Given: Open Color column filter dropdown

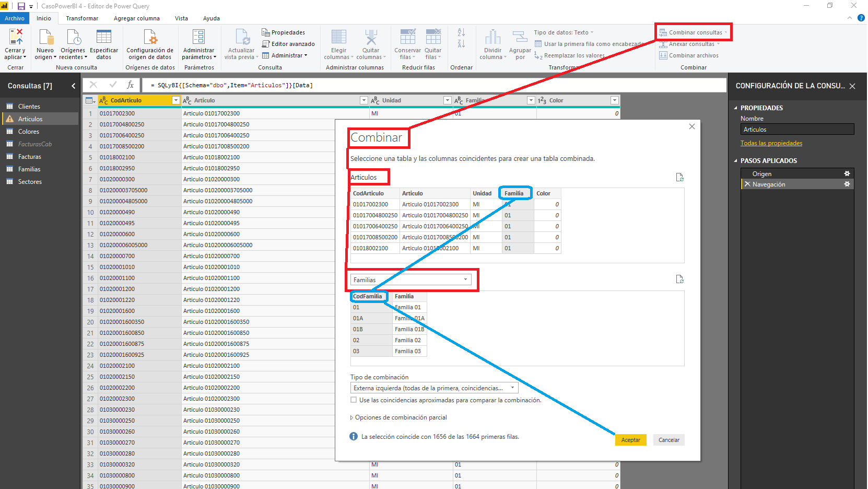Looking at the screenshot, I should 615,100.
